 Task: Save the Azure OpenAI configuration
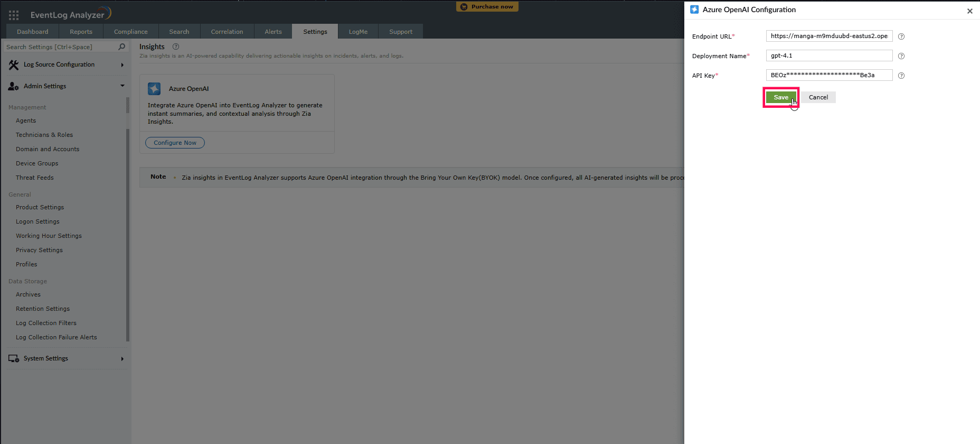[x=781, y=97]
